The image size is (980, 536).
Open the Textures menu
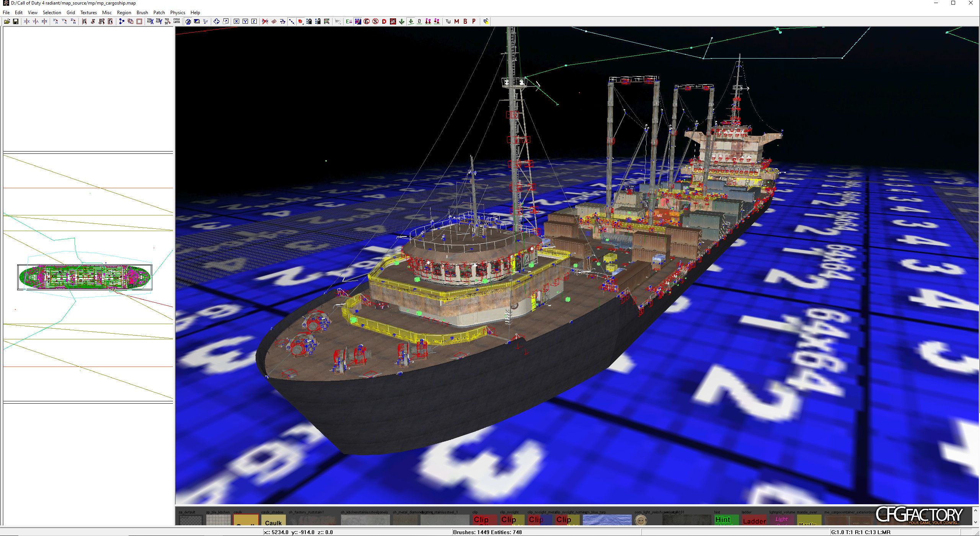88,13
